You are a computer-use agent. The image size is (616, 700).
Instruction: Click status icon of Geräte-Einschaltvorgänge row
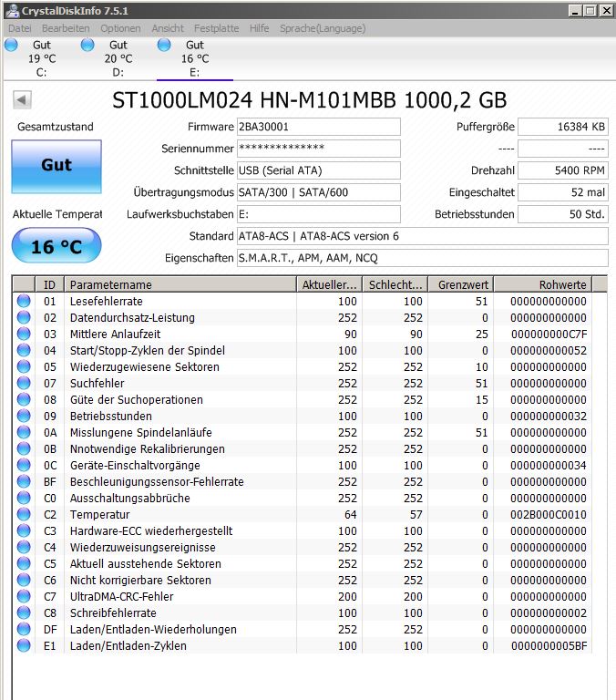click(x=24, y=465)
